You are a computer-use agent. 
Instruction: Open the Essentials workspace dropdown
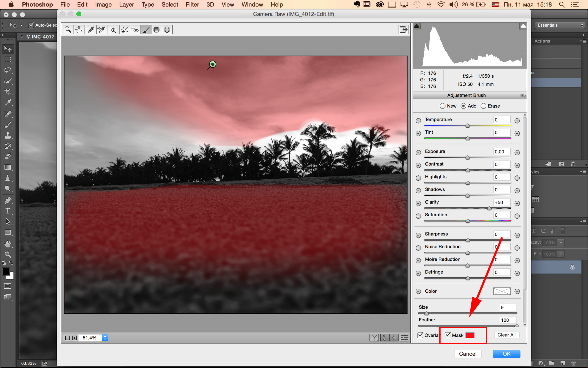click(x=560, y=25)
